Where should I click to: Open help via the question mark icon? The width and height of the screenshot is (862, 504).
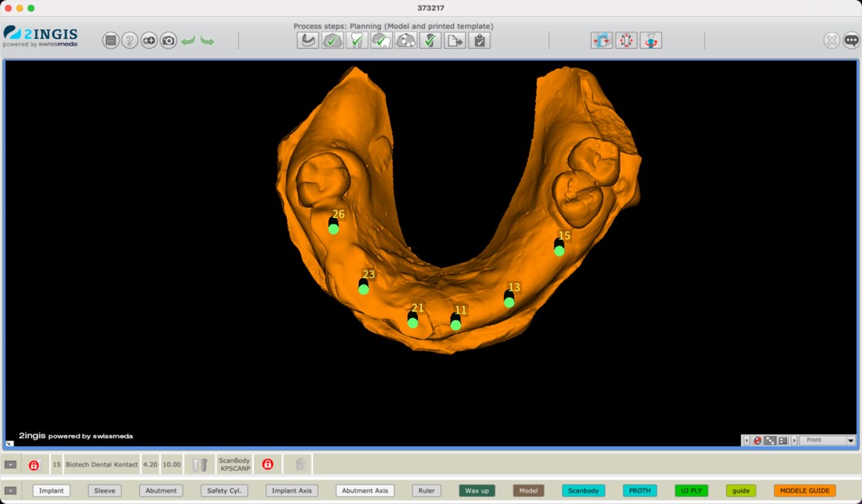point(129,41)
